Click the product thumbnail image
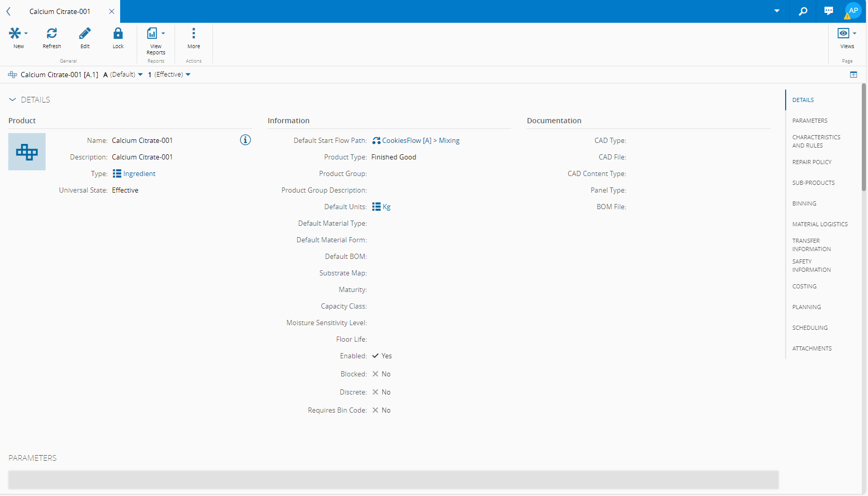 (x=27, y=152)
